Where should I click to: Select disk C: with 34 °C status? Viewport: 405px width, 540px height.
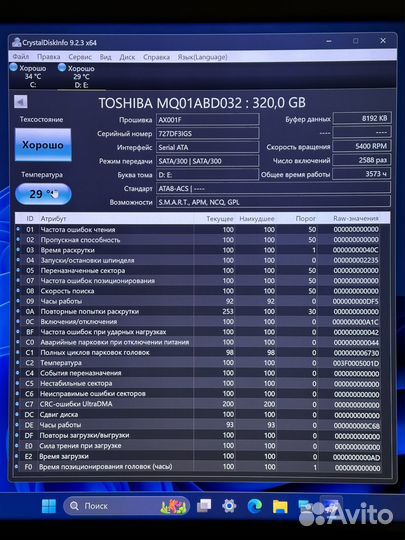[29, 76]
